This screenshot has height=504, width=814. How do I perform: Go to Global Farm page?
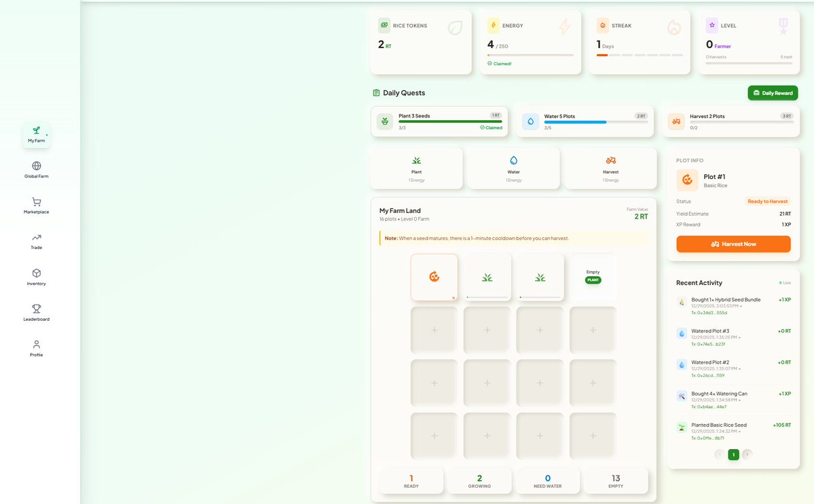(x=37, y=170)
